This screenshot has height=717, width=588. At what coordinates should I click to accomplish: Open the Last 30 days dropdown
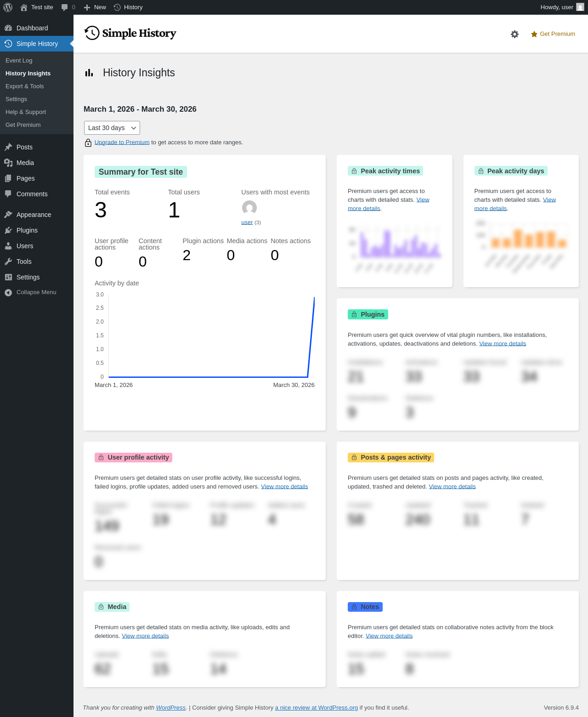click(x=112, y=128)
